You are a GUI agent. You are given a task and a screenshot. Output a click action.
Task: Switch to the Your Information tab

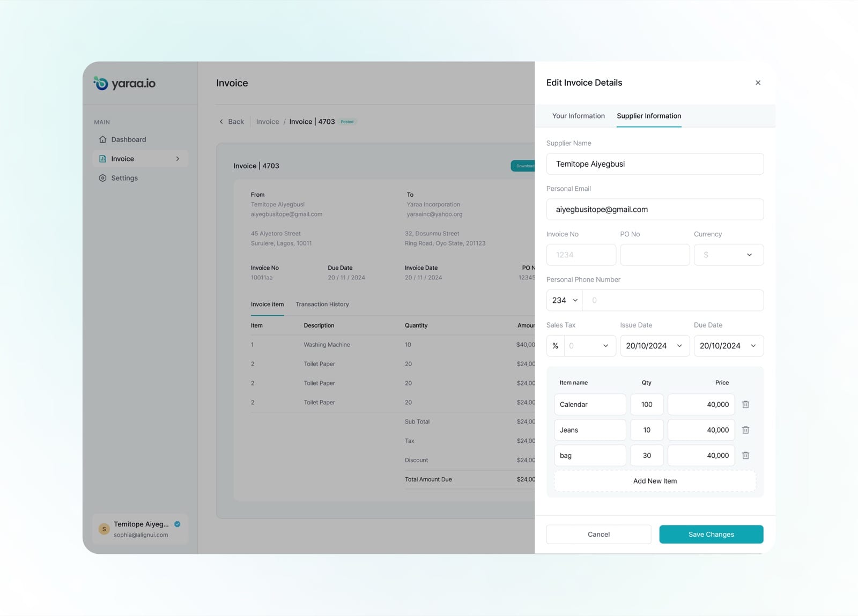pyautogui.click(x=579, y=116)
